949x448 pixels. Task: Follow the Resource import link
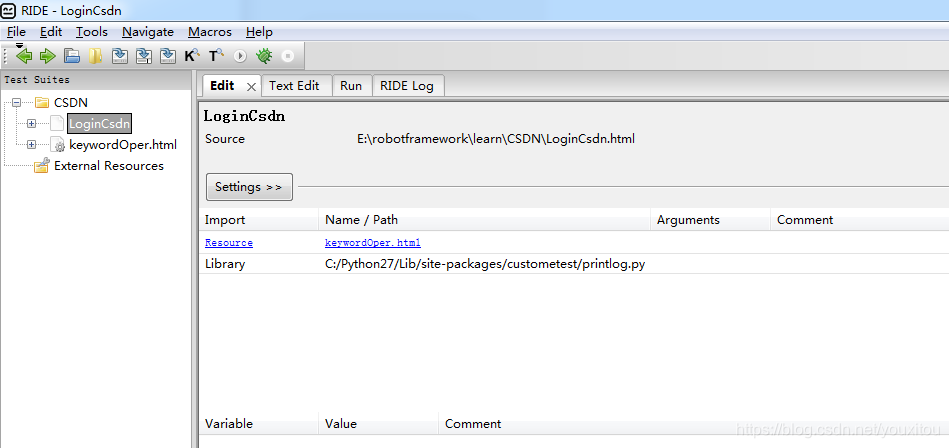(229, 243)
